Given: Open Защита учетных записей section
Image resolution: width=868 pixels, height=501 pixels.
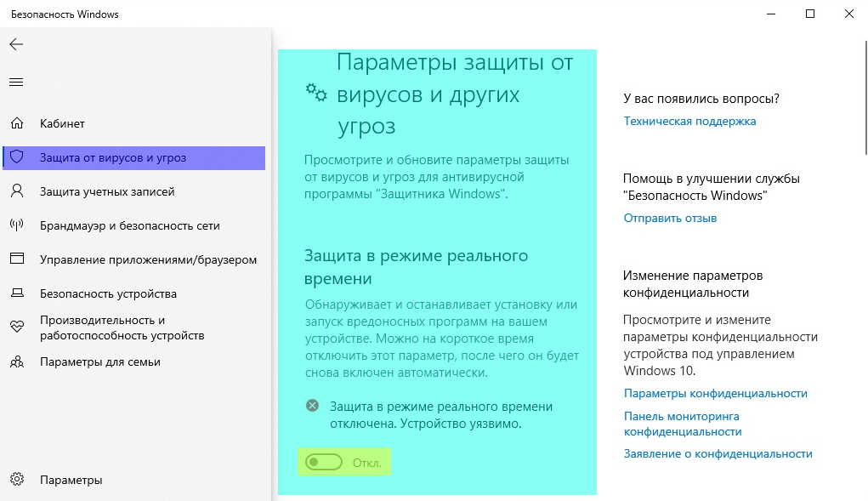Looking at the screenshot, I should pos(107,191).
